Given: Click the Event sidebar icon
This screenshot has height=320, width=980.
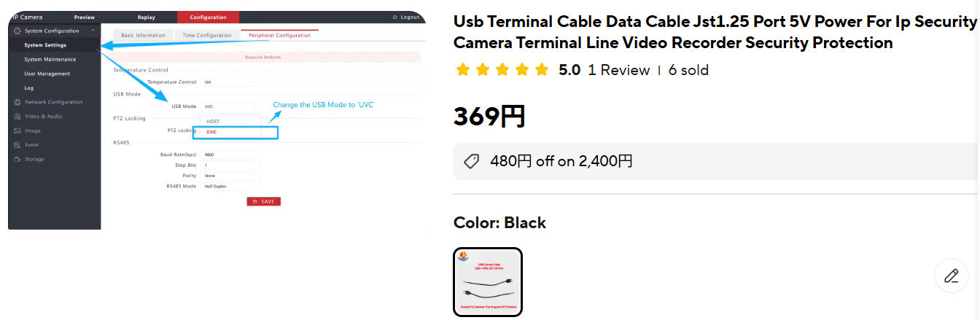Looking at the screenshot, I should click(x=17, y=145).
